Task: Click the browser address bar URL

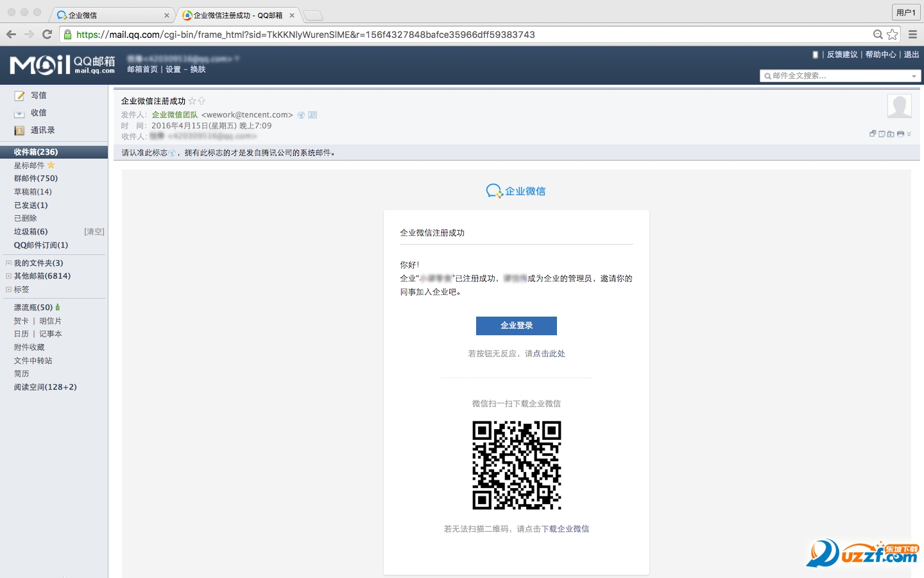Action: (305, 35)
